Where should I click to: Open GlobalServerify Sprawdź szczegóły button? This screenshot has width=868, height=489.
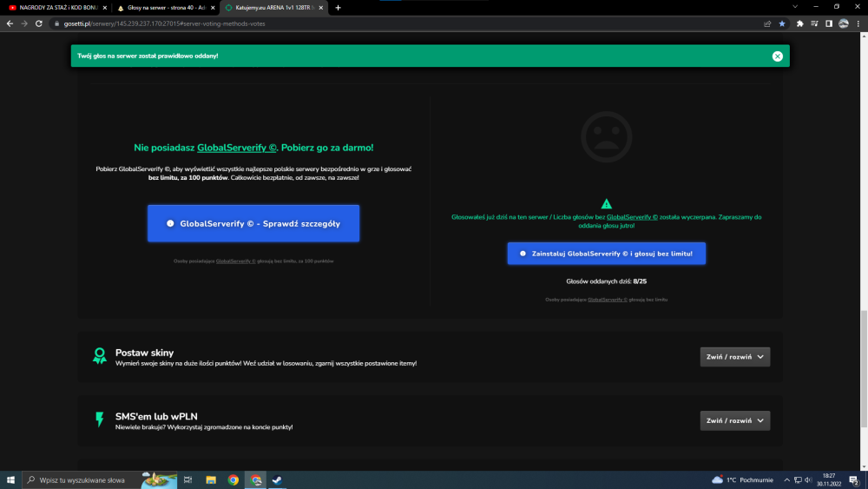[253, 223]
